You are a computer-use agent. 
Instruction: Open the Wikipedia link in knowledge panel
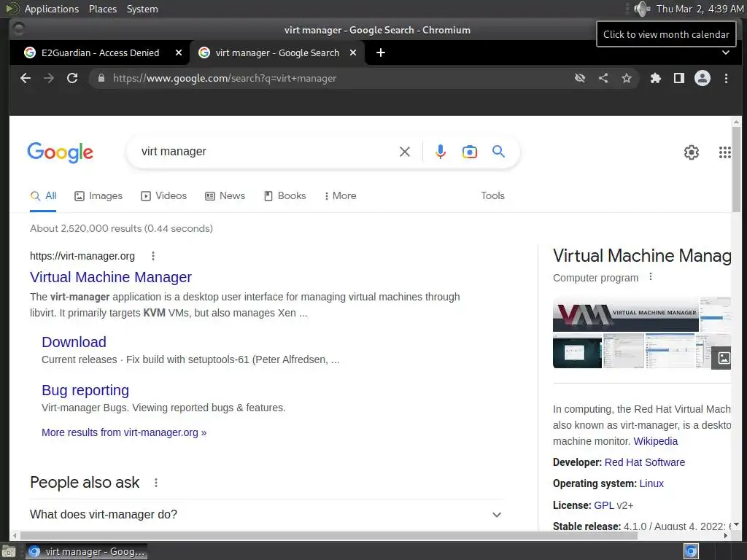[x=656, y=441]
